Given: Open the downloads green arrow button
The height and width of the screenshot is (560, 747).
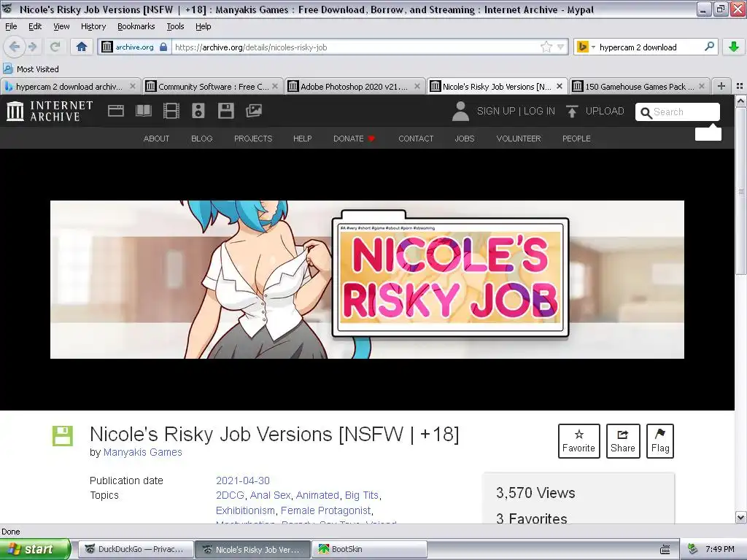Looking at the screenshot, I should pos(734,47).
